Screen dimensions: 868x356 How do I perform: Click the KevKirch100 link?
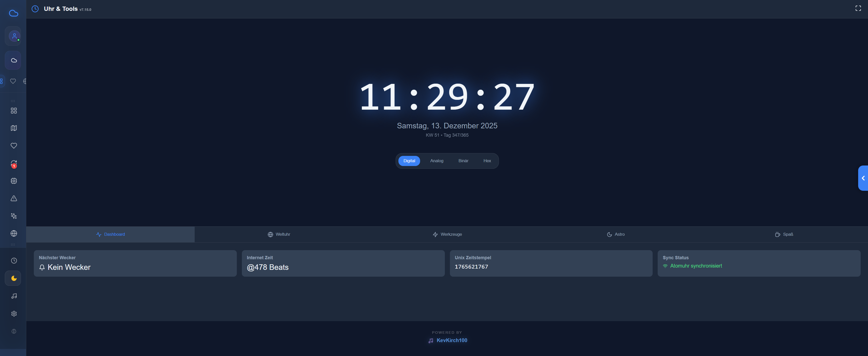(x=451, y=340)
